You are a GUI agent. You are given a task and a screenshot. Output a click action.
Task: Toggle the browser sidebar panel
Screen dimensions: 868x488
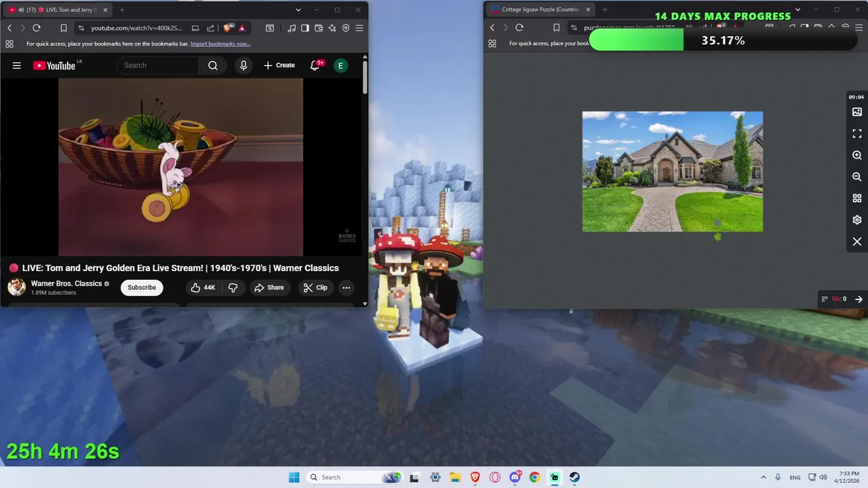click(x=305, y=28)
